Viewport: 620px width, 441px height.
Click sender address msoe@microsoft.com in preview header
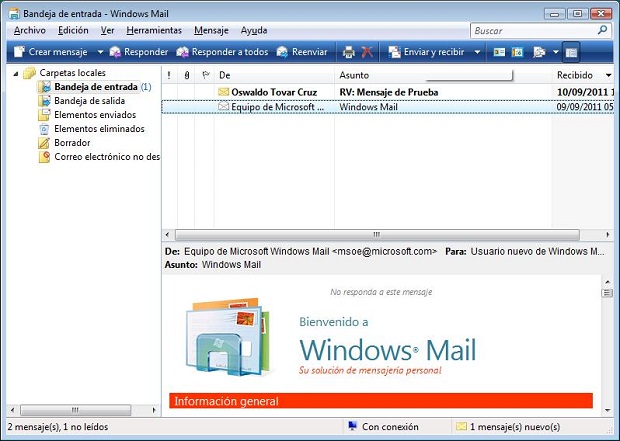(x=385, y=251)
